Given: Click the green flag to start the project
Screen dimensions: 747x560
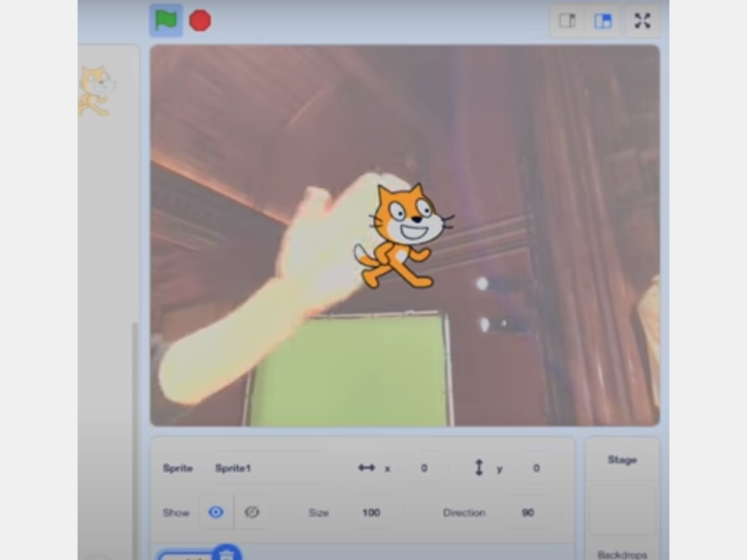Looking at the screenshot, I should [165, 21].
